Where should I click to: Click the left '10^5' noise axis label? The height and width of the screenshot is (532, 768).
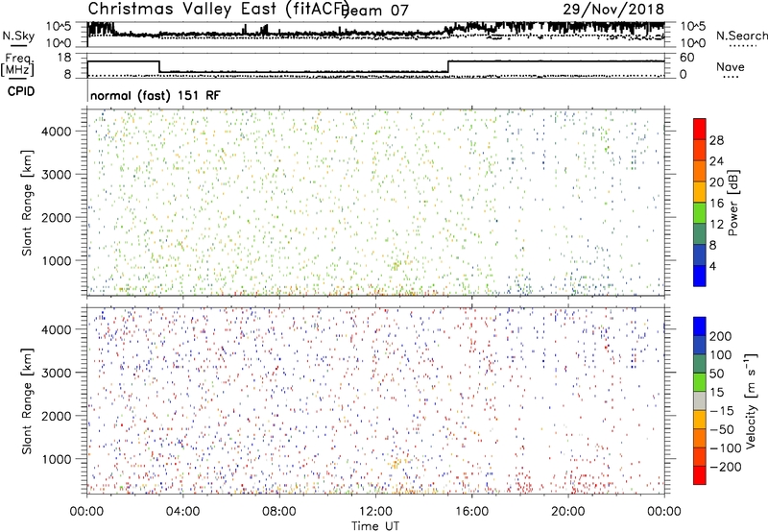[59, 27]
